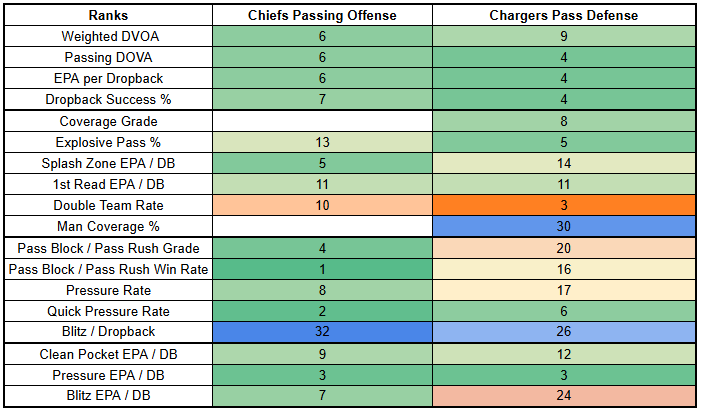Select the dark orange Double Team cell showing 3
Screen dimensions: 701x412
coord(563,205)
